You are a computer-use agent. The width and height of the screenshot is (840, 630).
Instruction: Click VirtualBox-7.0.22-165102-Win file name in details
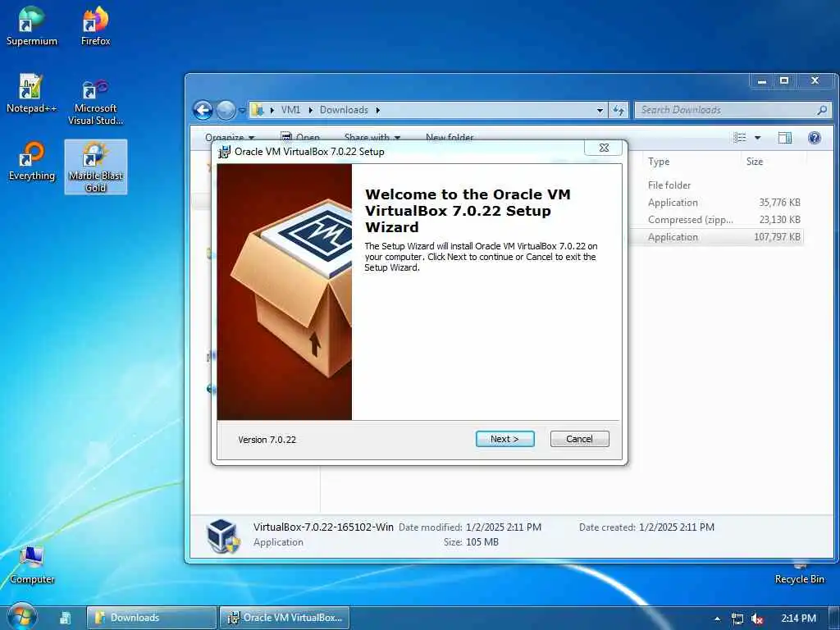pyautogui.click(x=323, y=527)
